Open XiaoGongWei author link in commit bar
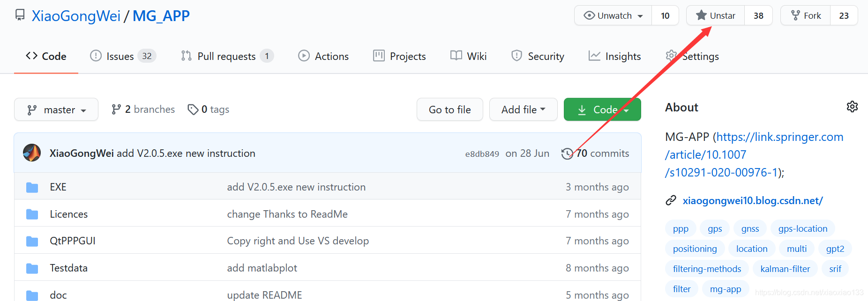This screenshot has width=868, height=301. [82, 154]
